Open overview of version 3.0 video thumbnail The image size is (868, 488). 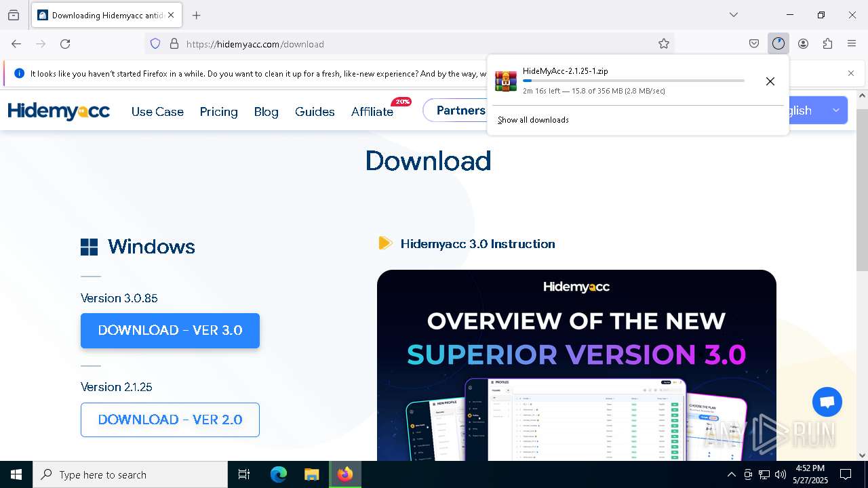tap(576, 365)
